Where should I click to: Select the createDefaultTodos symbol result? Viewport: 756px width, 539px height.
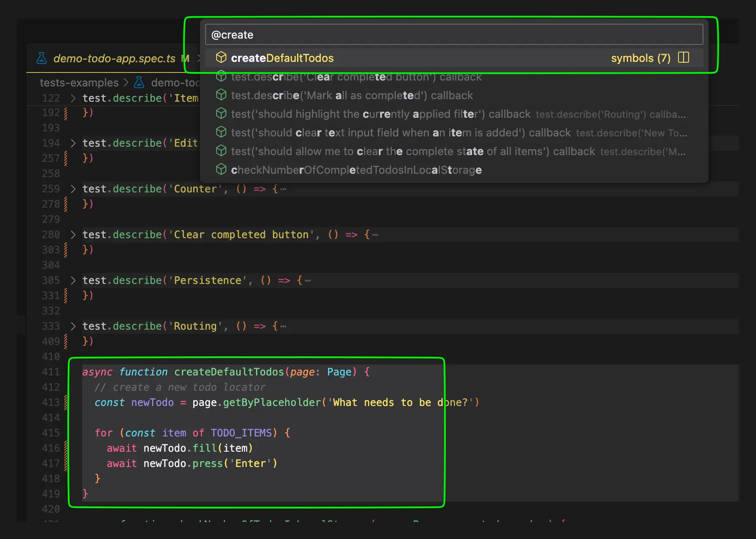454,58
